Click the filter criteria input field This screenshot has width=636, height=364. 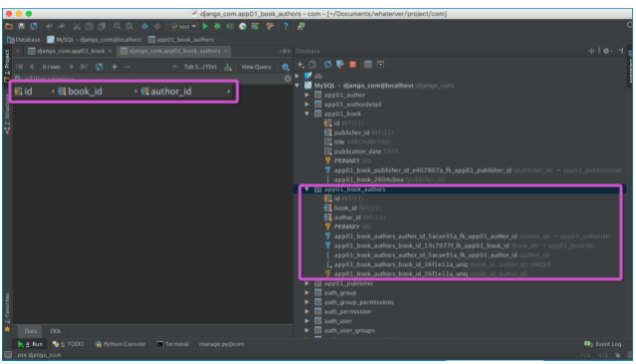150,79
